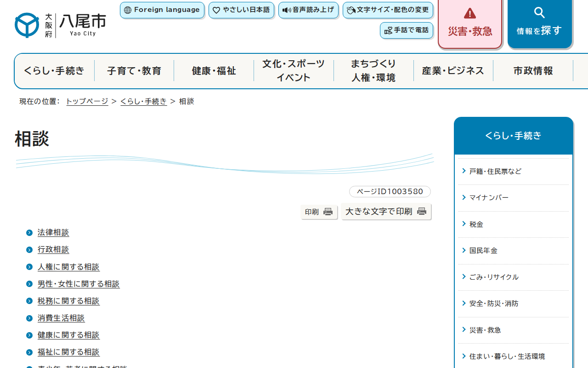Open the 子育て・教育 main menu

(134, 71)
